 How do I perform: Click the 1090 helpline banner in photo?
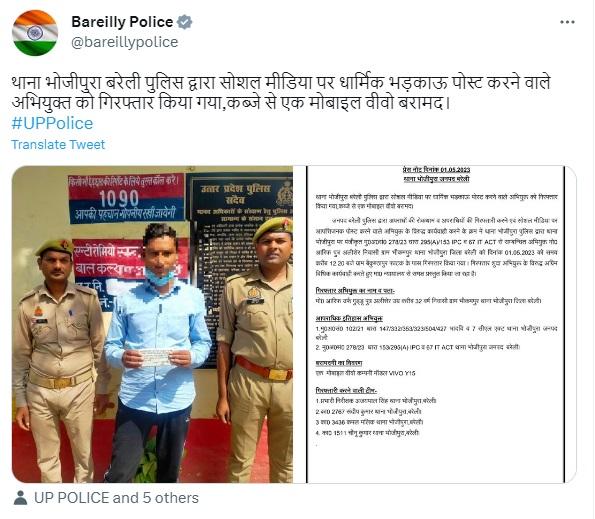[126, 198]
